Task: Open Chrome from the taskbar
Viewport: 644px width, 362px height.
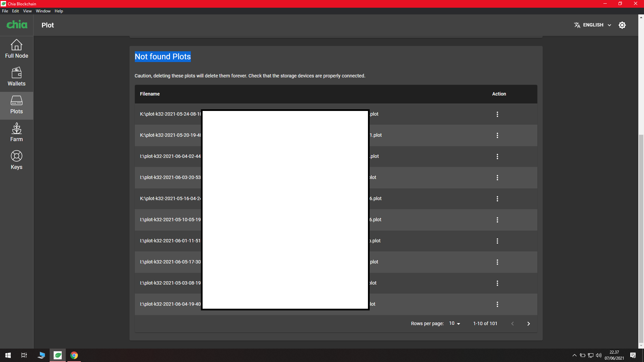Action: pos(74,355)
